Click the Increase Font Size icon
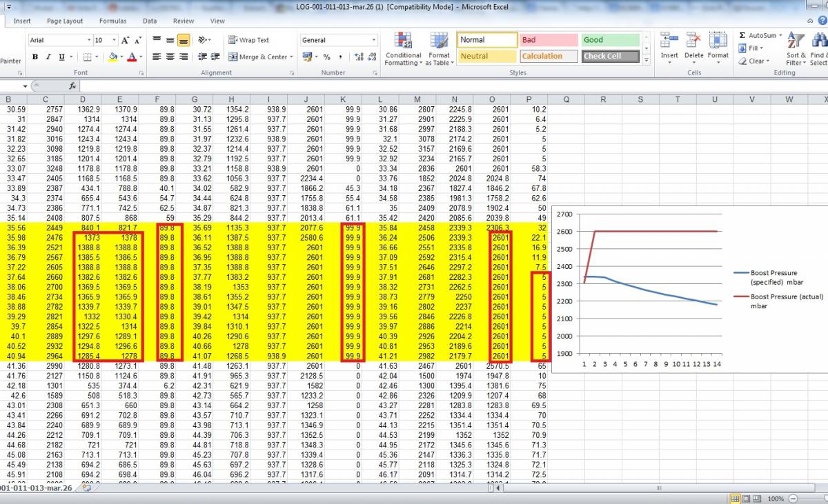 tap(126, 41)
